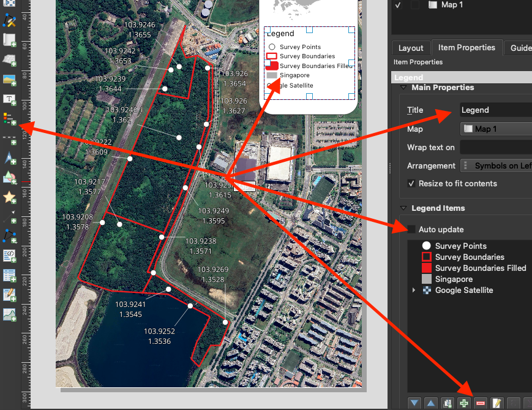The width and height of the screenshot is (532, 410).
Task: Activate the Add Elevation Profile tool
Action: tap(9, 314)
